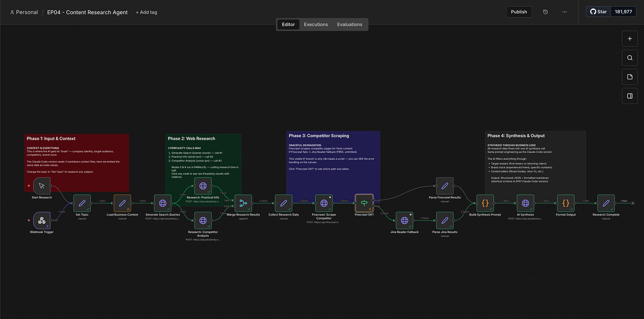Open the Merge Research Results node
This screenshot has width=644, height=319.
[x=243, y=204]
